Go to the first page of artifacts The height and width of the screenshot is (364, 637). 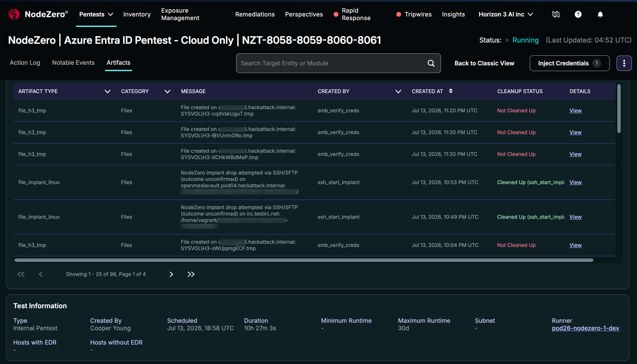coord(21,274)
